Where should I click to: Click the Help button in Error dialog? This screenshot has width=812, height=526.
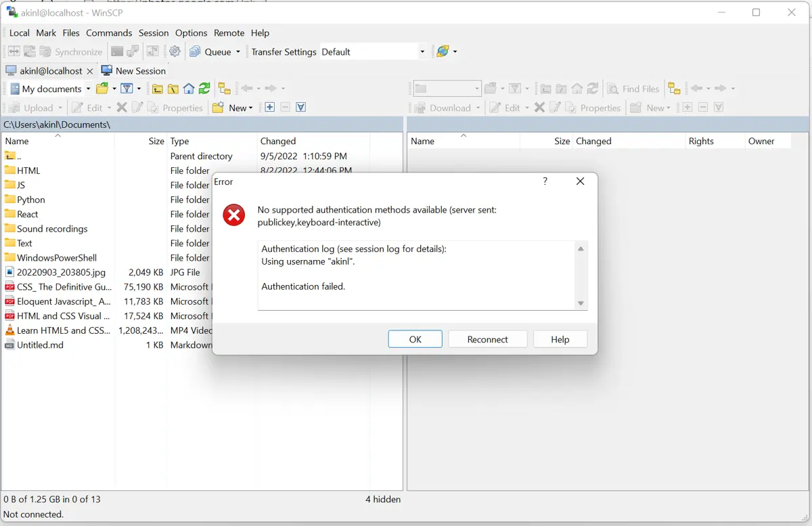pos(560,339)
